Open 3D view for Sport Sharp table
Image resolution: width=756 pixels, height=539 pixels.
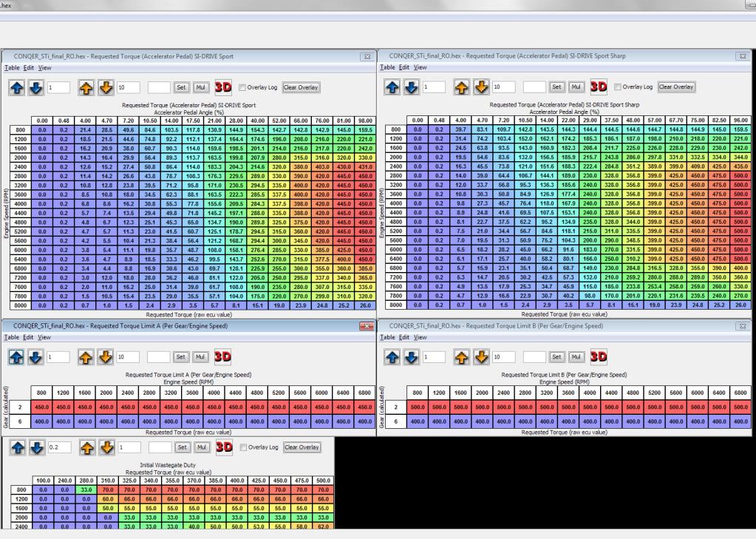(599, 87)
